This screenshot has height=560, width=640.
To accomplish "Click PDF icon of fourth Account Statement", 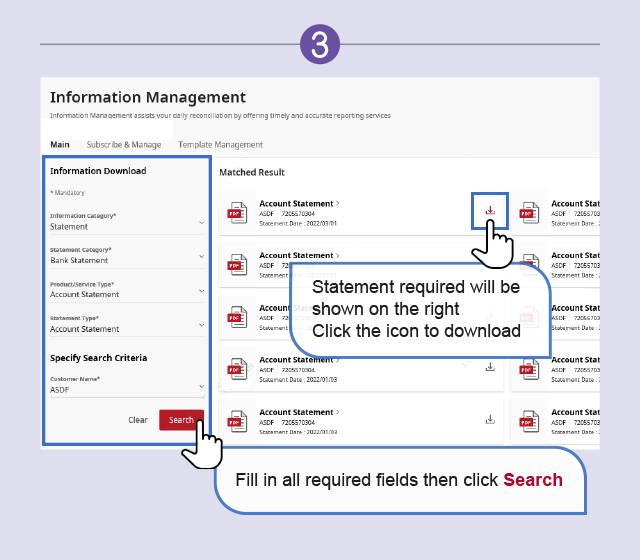I will [x=237, y=369].
